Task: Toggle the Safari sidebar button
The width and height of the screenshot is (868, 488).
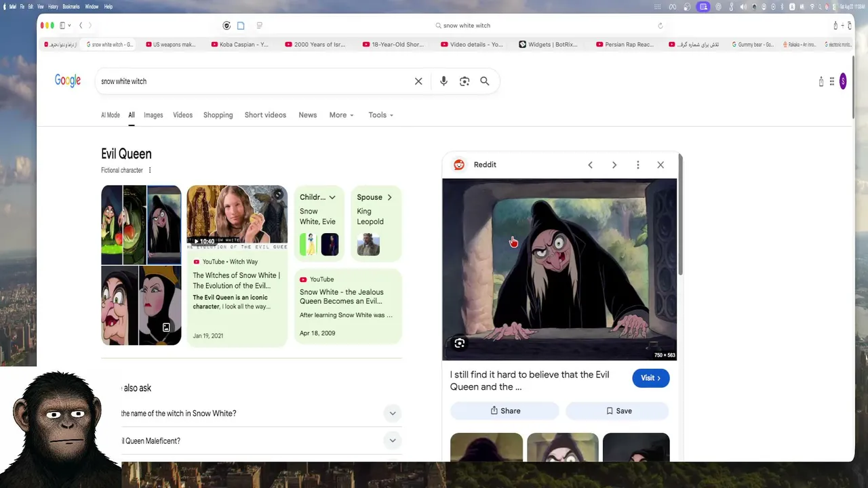Action: coord(62,26)
